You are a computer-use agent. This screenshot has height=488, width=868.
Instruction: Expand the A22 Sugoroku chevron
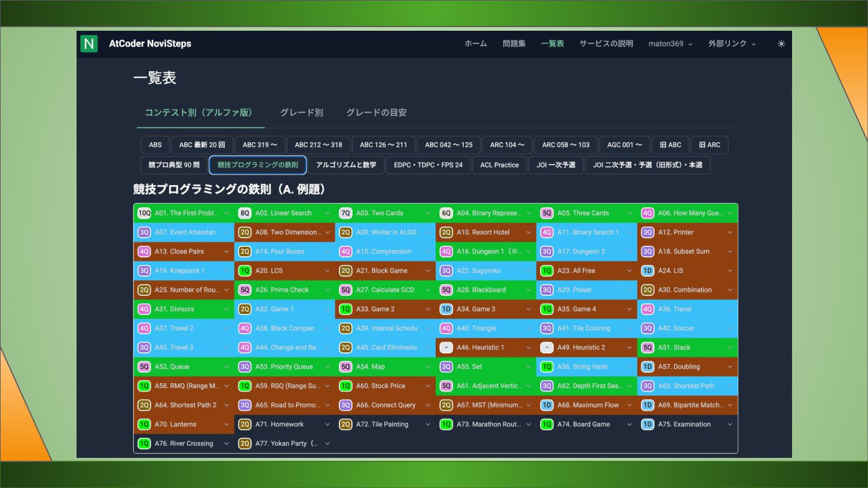click(529, 271)
